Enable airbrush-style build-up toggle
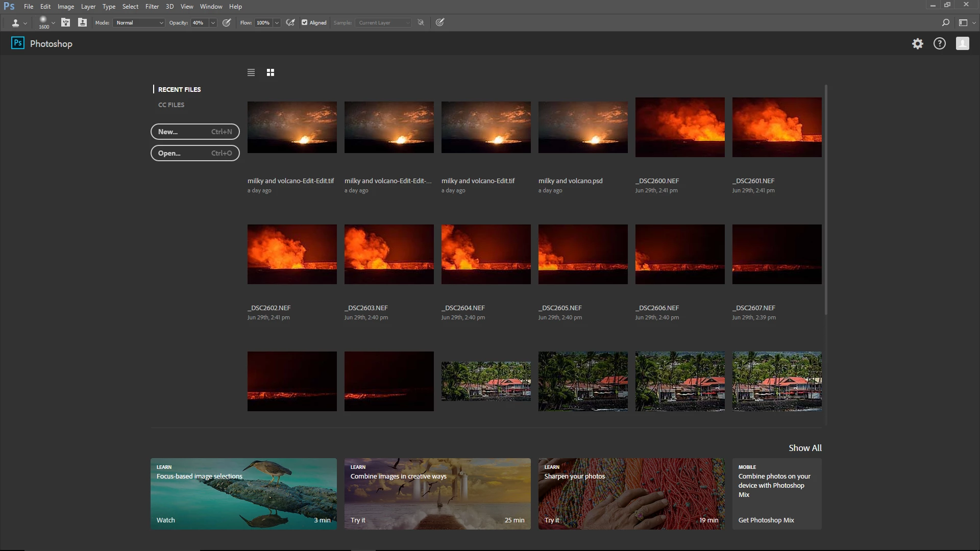This screenshot has width=980, height=551. pos(290,22)
